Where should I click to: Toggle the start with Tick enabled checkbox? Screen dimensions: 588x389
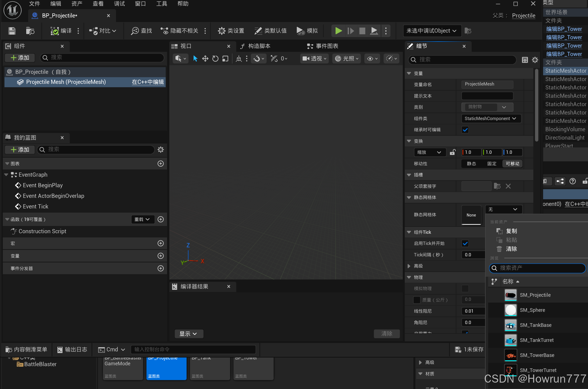pyautogui.click(x=465, y=243)
